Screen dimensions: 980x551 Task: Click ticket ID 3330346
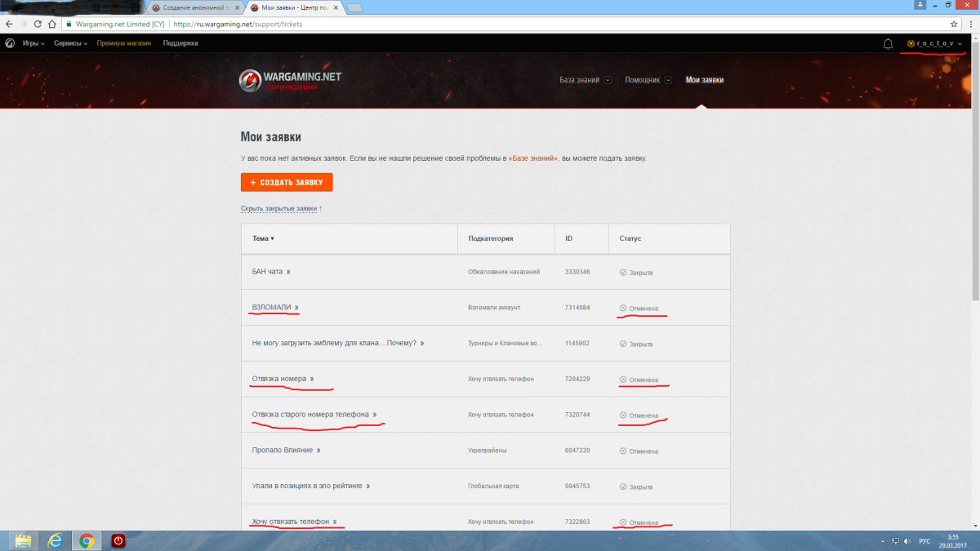click(577, 272)
